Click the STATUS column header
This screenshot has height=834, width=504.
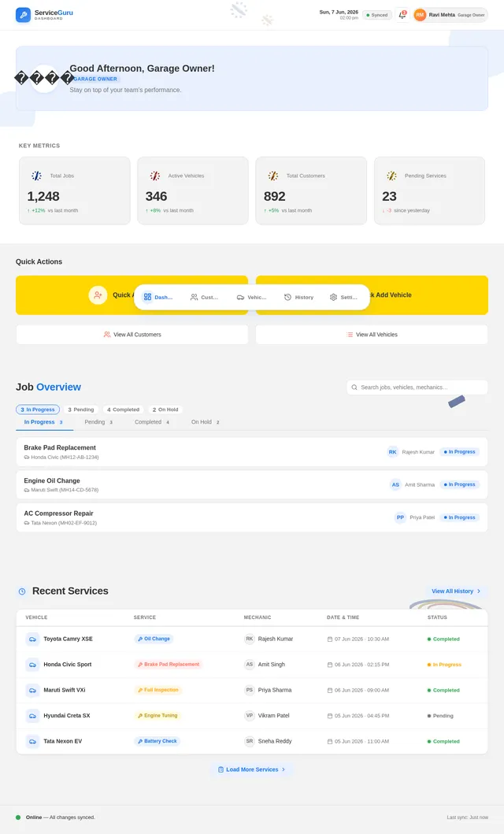[x=437, y=617]
